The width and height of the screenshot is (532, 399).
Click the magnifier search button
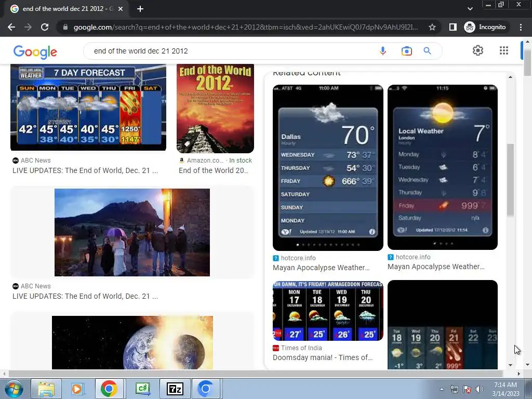428,51
